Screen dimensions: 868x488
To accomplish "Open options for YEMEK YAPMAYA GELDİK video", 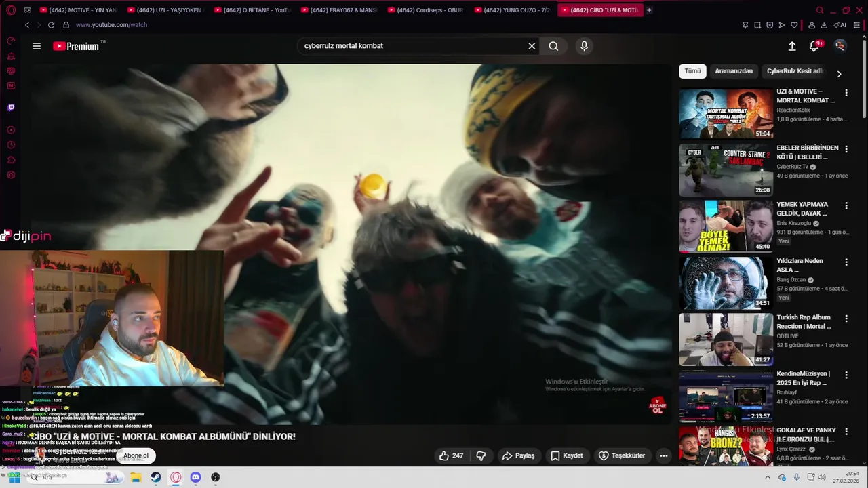I will point(846,205).
